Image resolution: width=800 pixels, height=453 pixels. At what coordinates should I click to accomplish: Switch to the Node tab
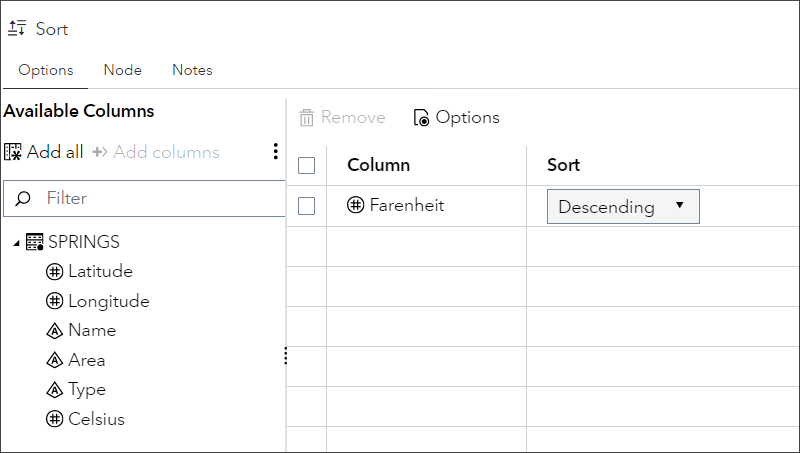(x=123, y=70)
